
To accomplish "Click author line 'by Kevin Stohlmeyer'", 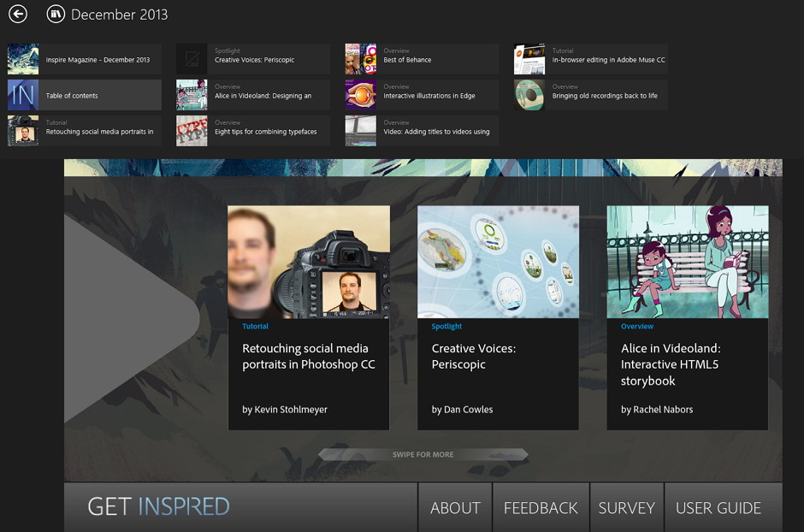I will 285,410.
